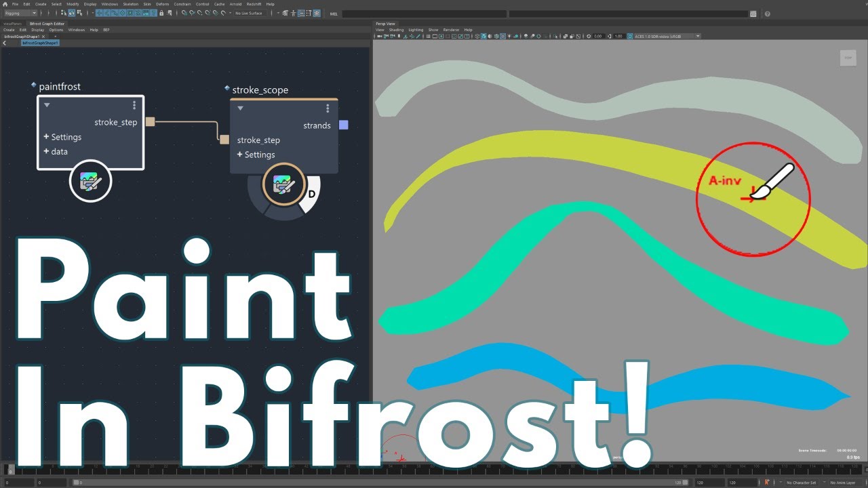Click the viewport gamma reset icon
This screenshot has width=868, height=488.
[609, 36]
